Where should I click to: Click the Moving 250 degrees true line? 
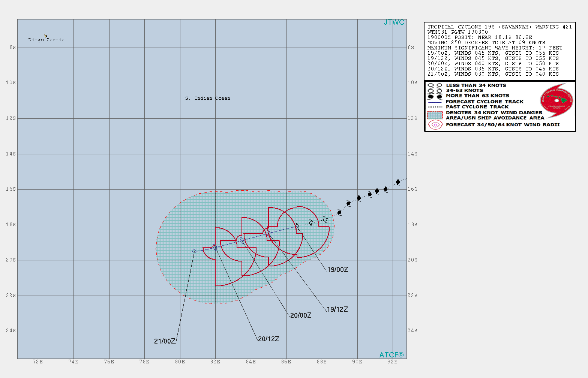486,43
